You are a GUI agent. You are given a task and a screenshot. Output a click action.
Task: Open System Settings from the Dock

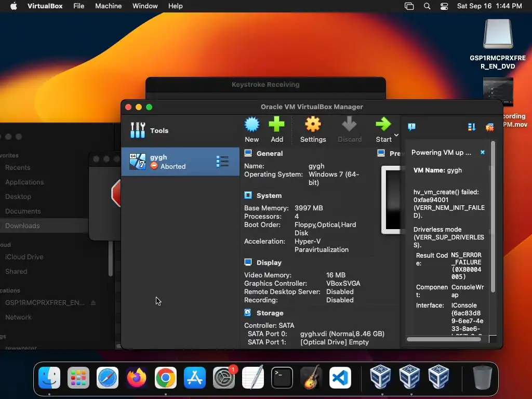point(224,378)
